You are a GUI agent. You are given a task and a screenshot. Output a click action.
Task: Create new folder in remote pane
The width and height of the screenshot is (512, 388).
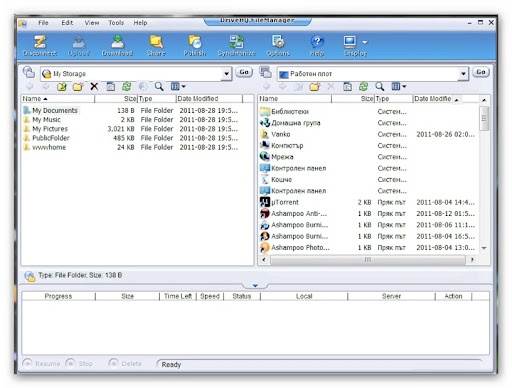coord(78,87)
